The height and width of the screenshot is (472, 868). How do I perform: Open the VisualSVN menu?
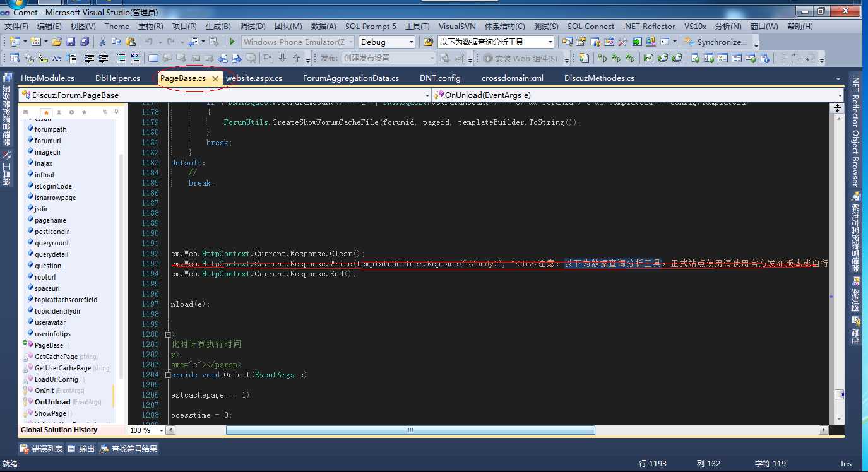457,27
